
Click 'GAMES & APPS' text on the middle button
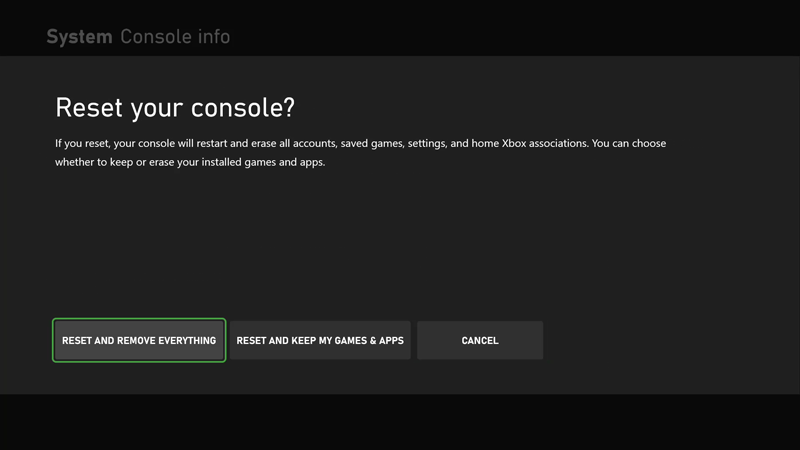368,341
